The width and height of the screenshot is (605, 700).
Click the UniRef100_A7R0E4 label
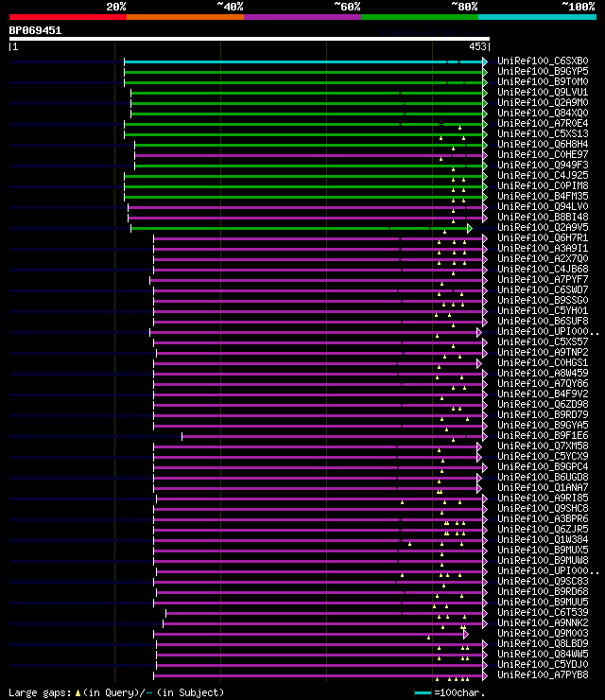pos(543,123)
